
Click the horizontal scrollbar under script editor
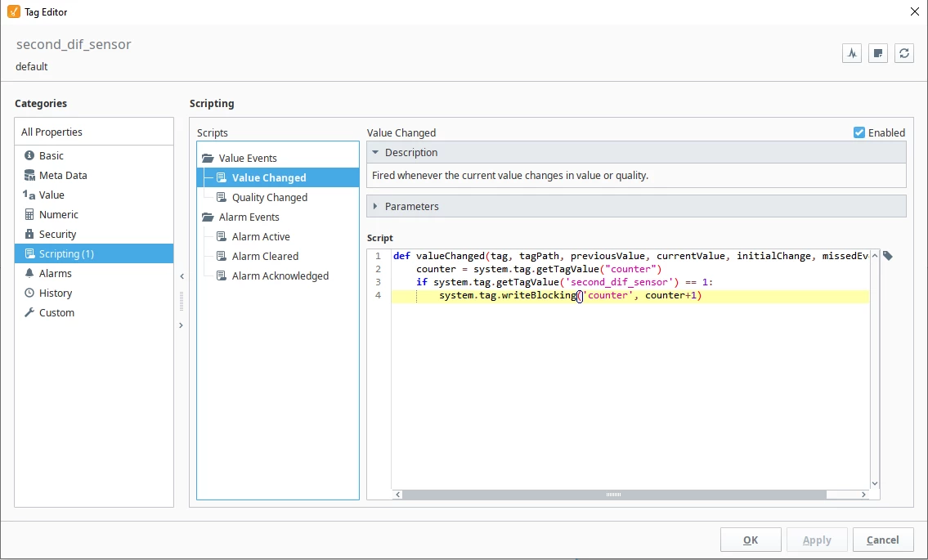[613, 495]
